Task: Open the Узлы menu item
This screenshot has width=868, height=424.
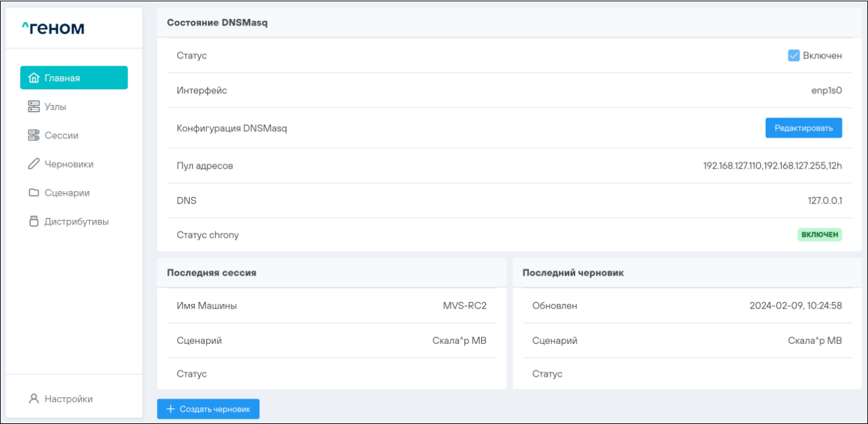Action: tap(55, 106)
